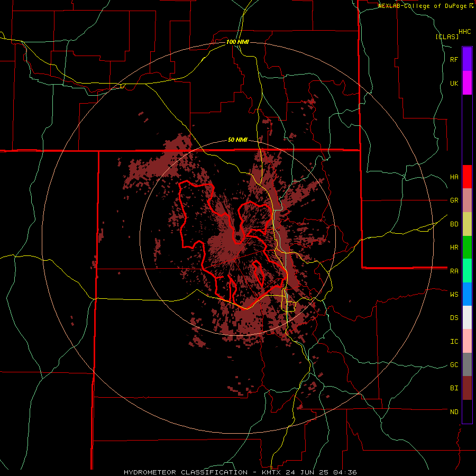Click the HA red legend swatch
The width and height of the screenshot is (476, 476).
point(467,177)
